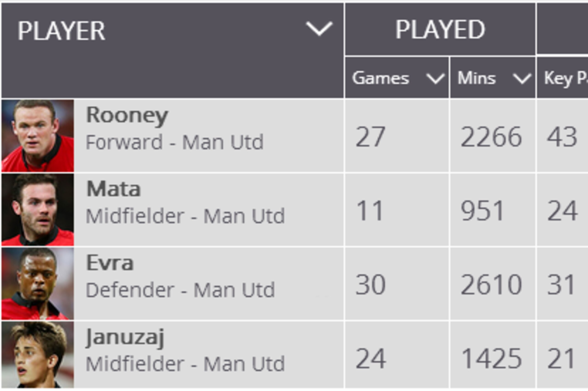Image resolution: width=588 pixels, height=391 pixels.
Task: Sort by the PLAYER column chevron
Action: point(319,29)
